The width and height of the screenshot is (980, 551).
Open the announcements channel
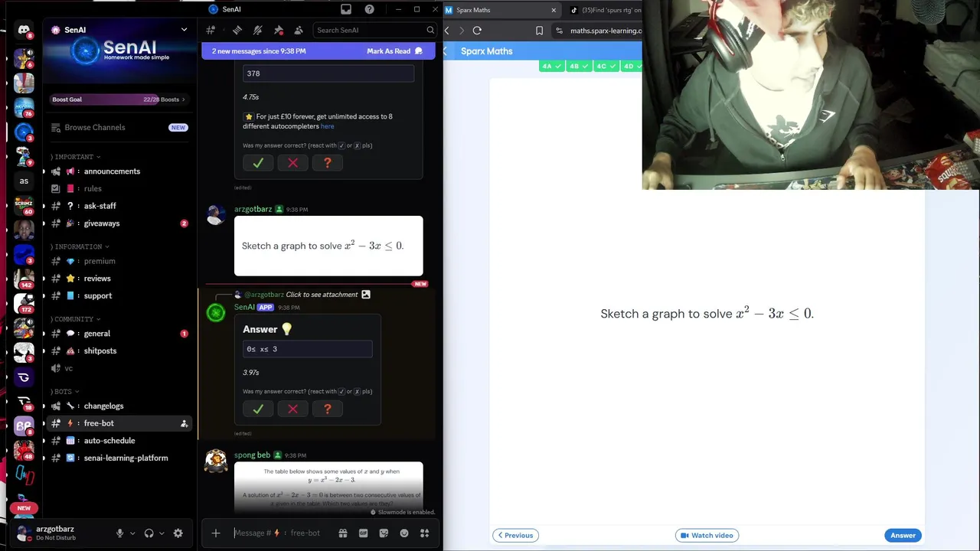112,171
